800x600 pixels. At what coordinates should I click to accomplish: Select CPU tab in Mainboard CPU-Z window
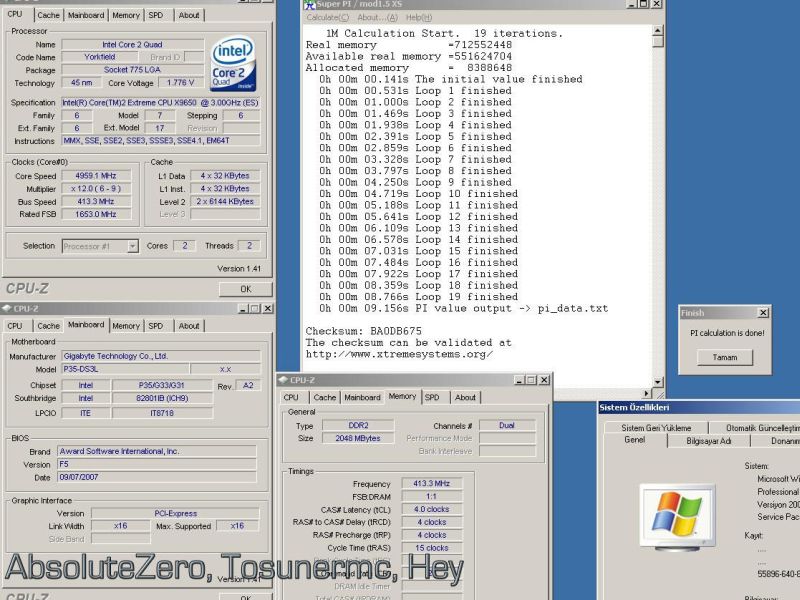(15, 326)
